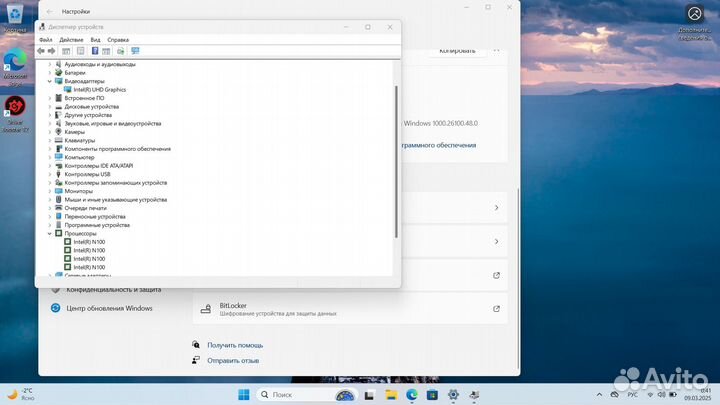This screenshot has height=405, width=720.
Task: Click the back arrow in Настройки window
Action: point(50,11)
